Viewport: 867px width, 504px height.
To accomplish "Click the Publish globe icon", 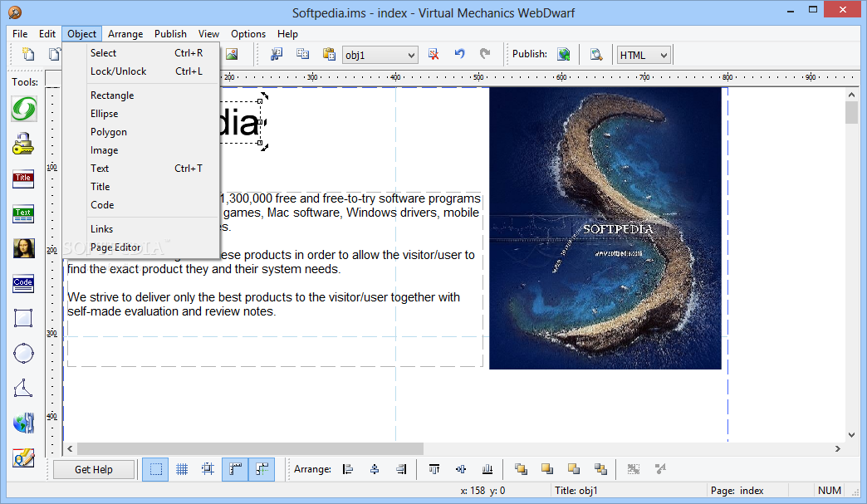I will (x=563, y=54).
